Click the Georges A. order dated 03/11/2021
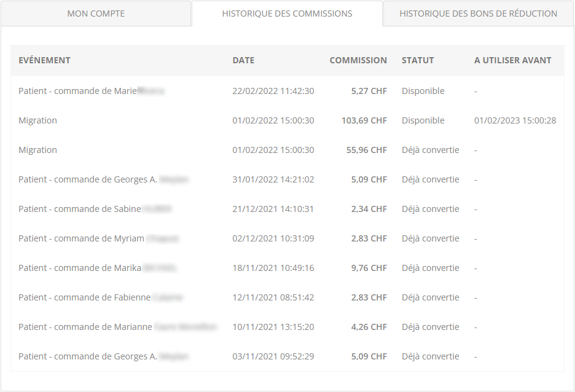 103,356
